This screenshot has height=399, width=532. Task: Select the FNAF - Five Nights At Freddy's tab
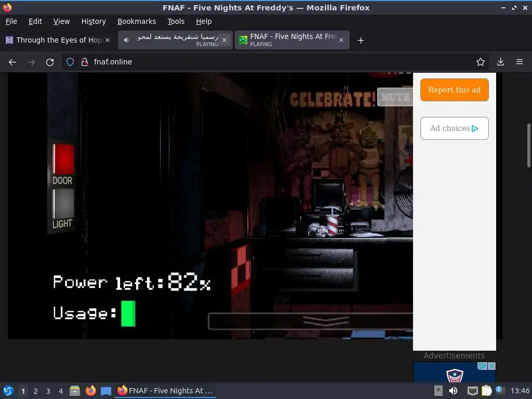coord(292,40)
